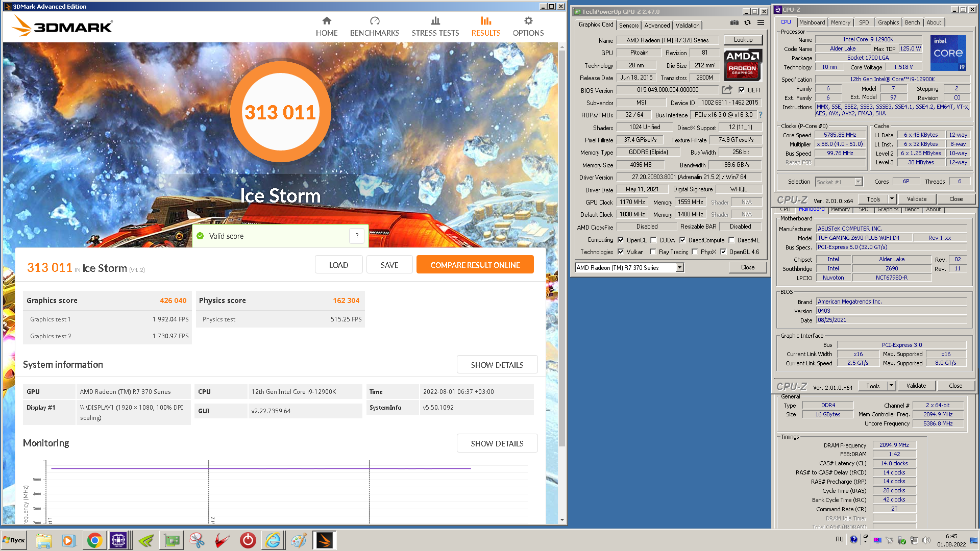Open the Socket #1 selection dropdown

pos(858,182)
